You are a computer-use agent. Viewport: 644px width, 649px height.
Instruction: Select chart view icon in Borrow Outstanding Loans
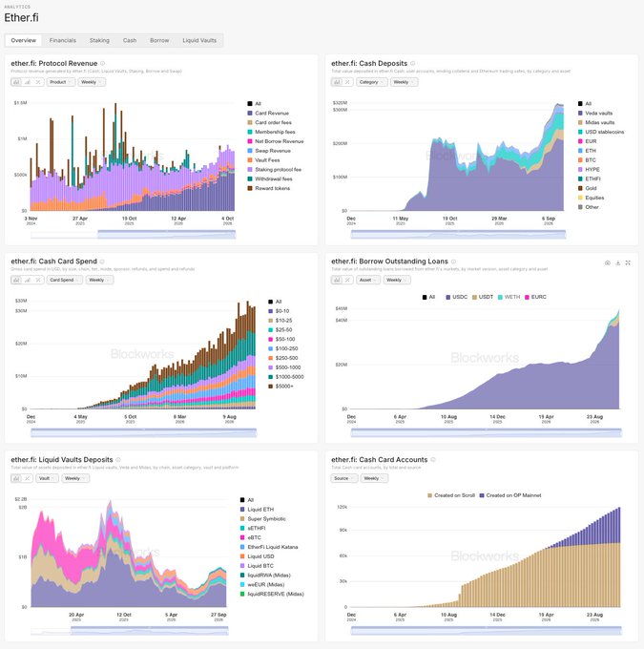pos(337,280)
